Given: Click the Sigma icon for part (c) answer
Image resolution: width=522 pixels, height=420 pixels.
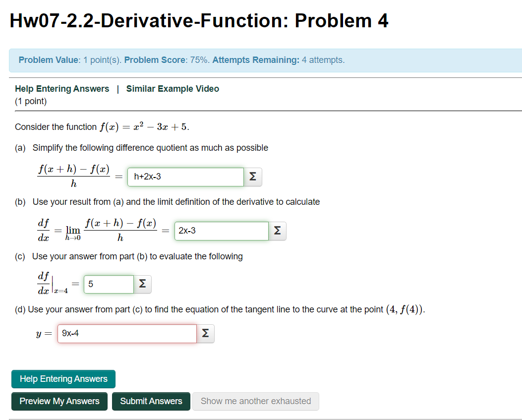Looking at the screenshot, I should (142, 284).
